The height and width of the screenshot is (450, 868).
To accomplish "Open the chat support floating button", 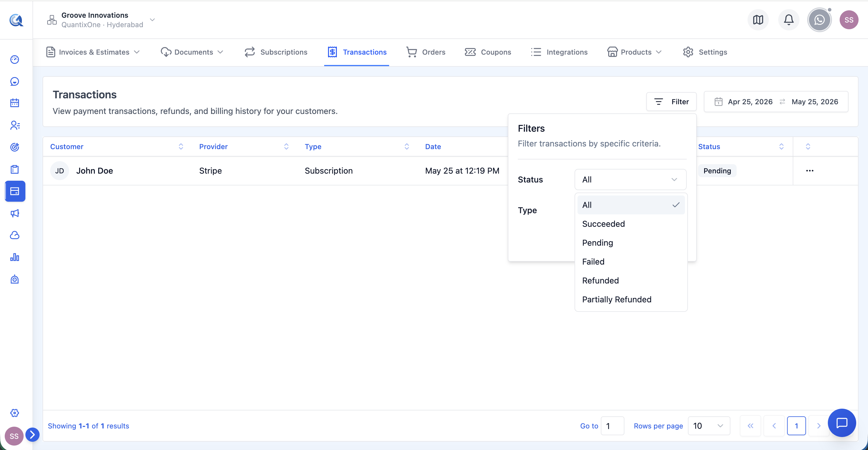I will [842, 423].
